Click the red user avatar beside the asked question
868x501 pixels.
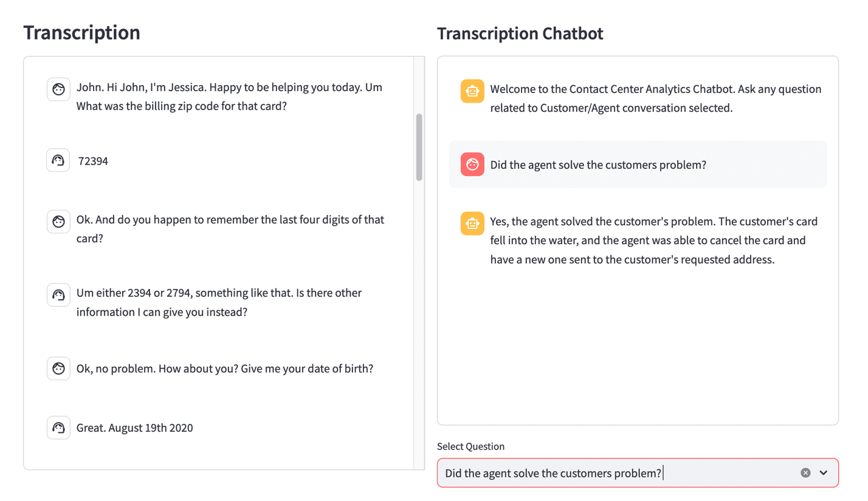coord(472,164)
